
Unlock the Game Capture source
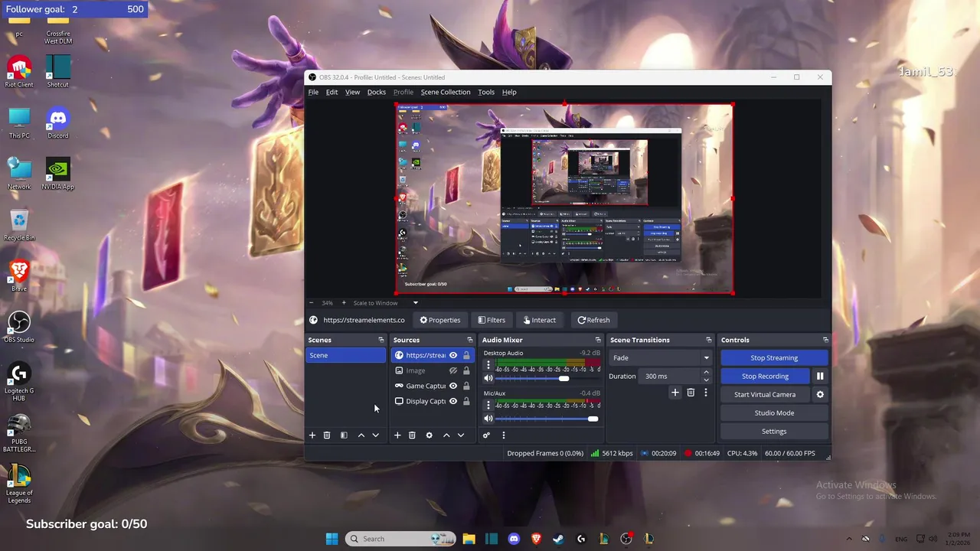pyautogui.click(x=466, y=386)
